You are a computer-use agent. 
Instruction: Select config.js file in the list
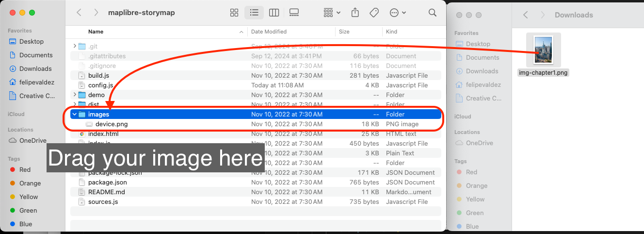tap(100, 85)
